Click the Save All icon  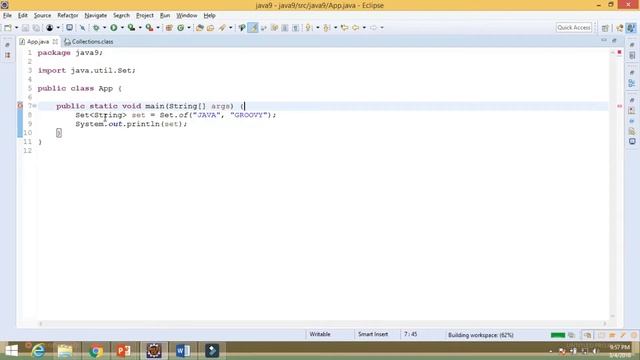(x=36, y=28)
